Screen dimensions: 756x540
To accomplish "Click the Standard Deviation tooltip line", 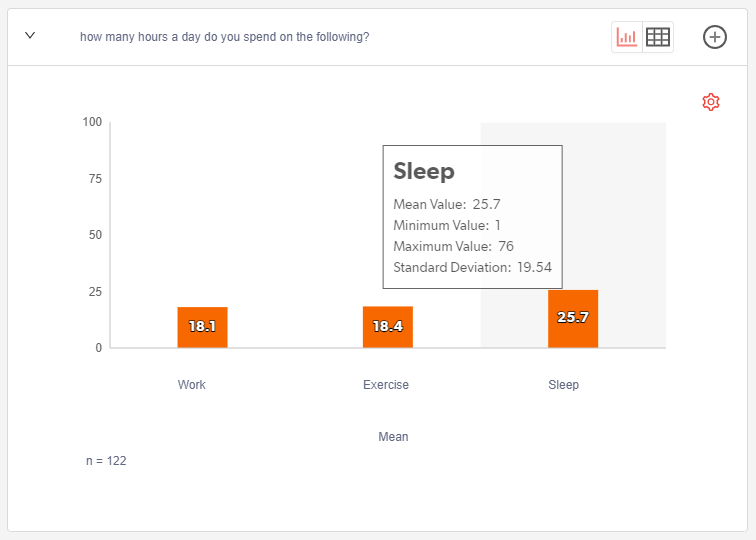I will pyautogui.click(x=472, y=267).
